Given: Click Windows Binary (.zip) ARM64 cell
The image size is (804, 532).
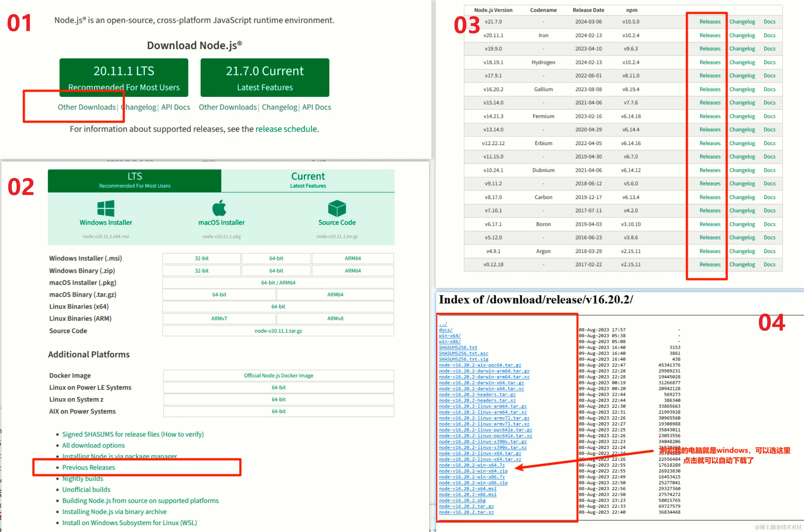Looking at the screenshot, I should pyautogui.click(x=352, y=271).
